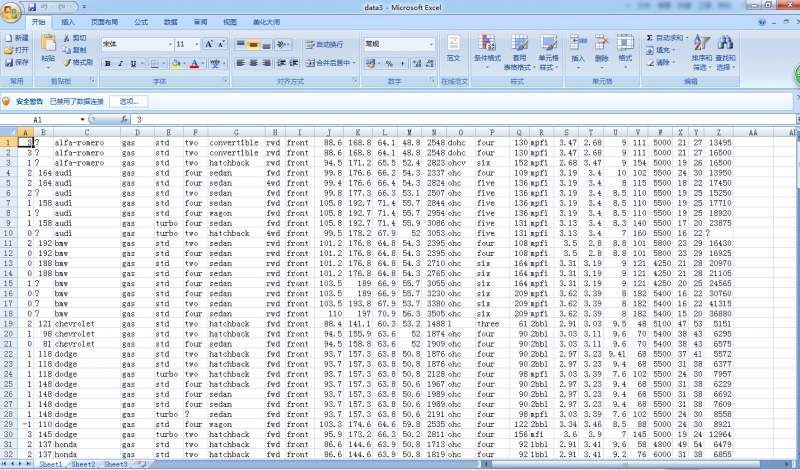Open the customize quick access toolbar arrow
The image size is (800, 470).
click(x=84, y=7)
